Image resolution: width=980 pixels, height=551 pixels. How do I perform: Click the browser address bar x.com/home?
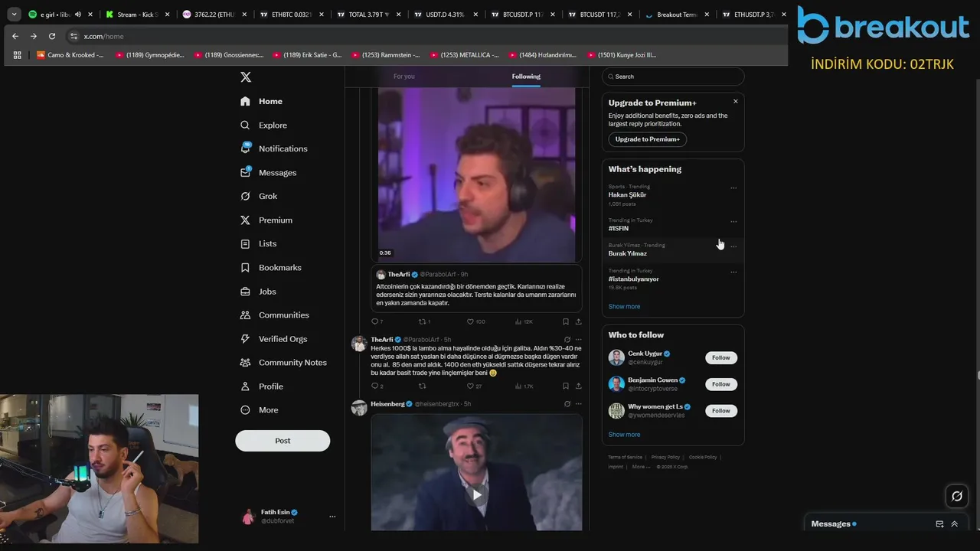103,36
